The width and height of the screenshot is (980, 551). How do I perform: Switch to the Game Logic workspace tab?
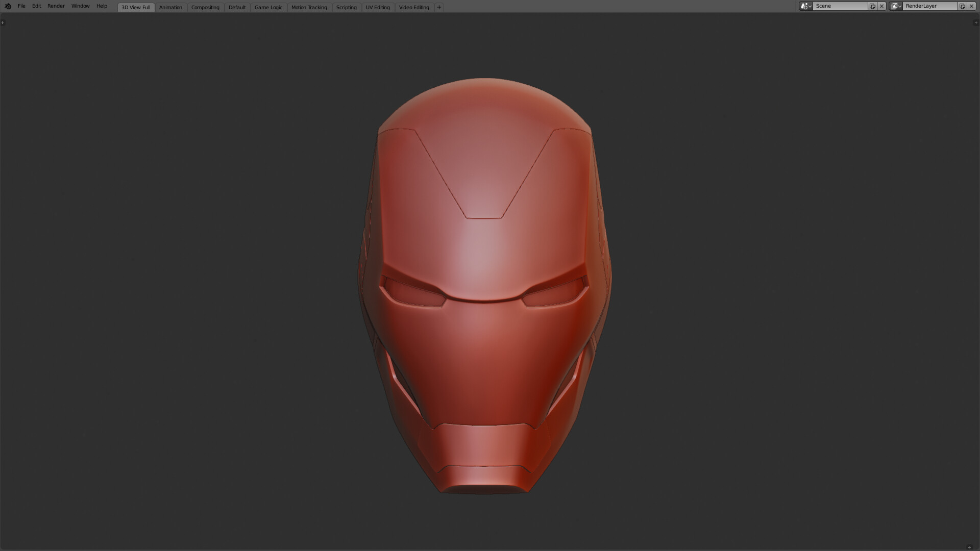pyautogui.click(x=268, y=7)
